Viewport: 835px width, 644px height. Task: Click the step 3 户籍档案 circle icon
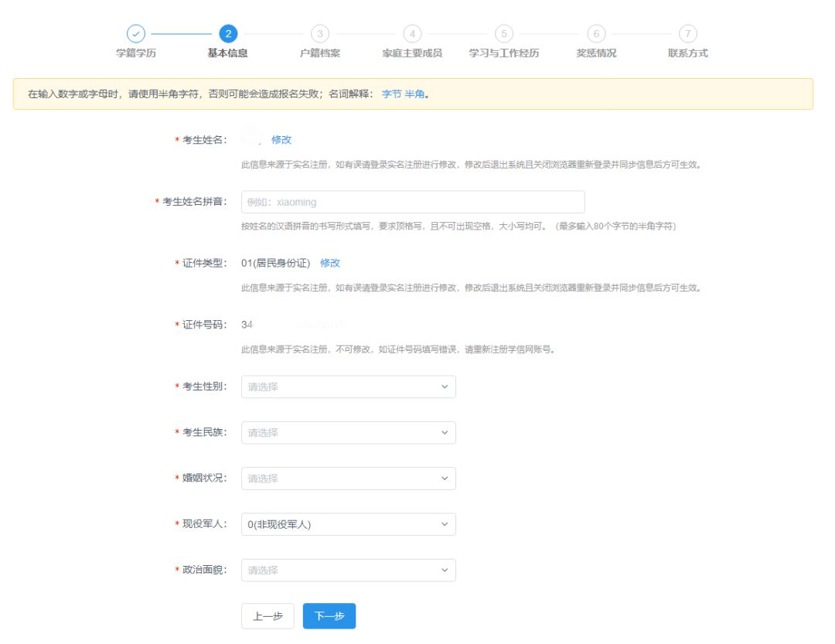320,34
